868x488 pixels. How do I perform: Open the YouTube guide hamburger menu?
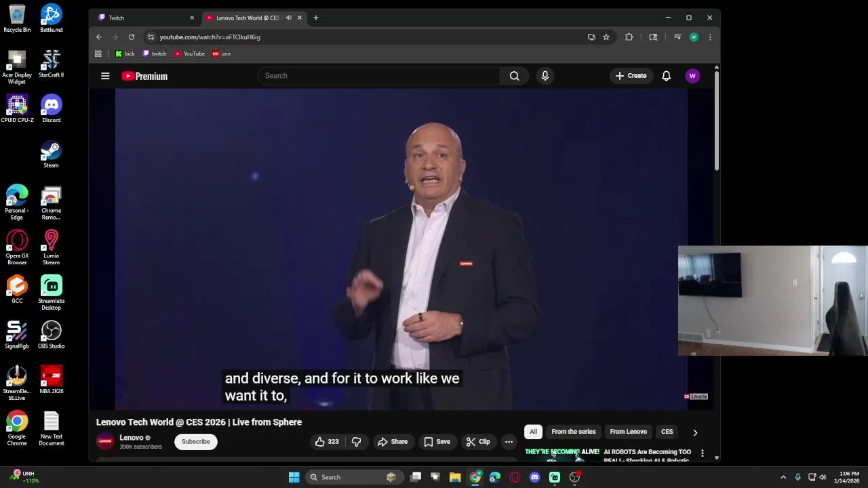pyautogui.click(x=105, y=76)
